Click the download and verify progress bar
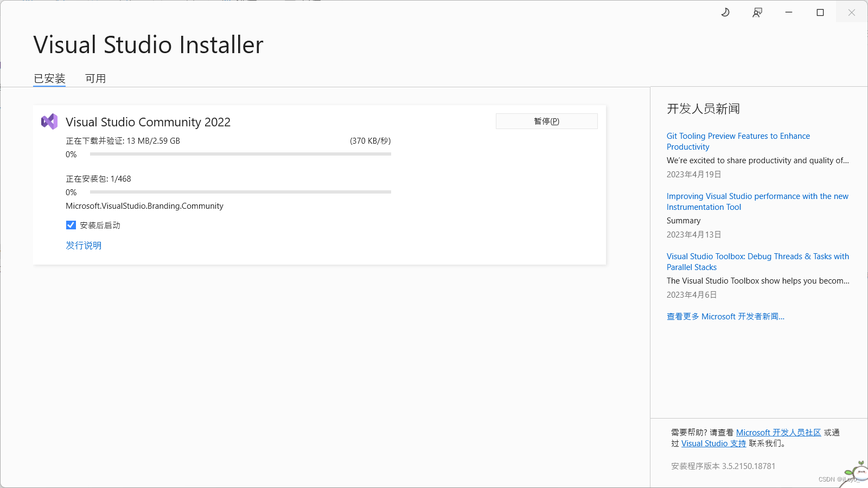Image resolution: width=868 pixels, height=488 pixels. coord(240,154)
